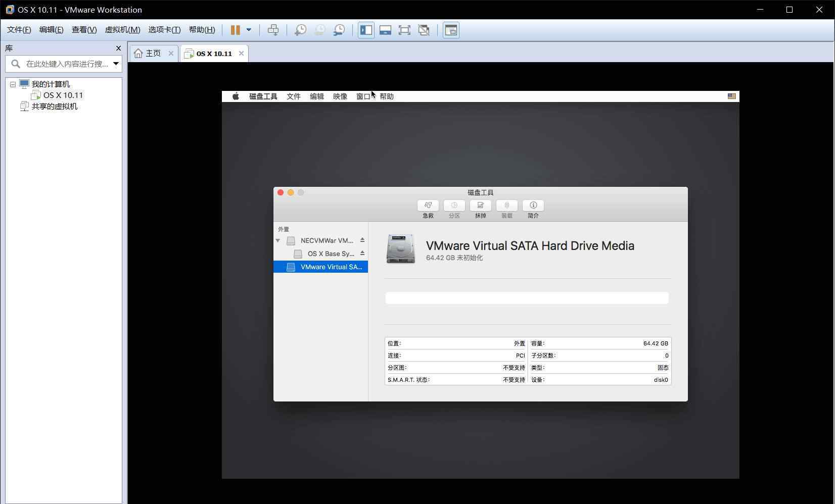Click the VMware Workstation title bar icon
The width and height of the screenshot is (835, 504).
[x=10, y=10]
